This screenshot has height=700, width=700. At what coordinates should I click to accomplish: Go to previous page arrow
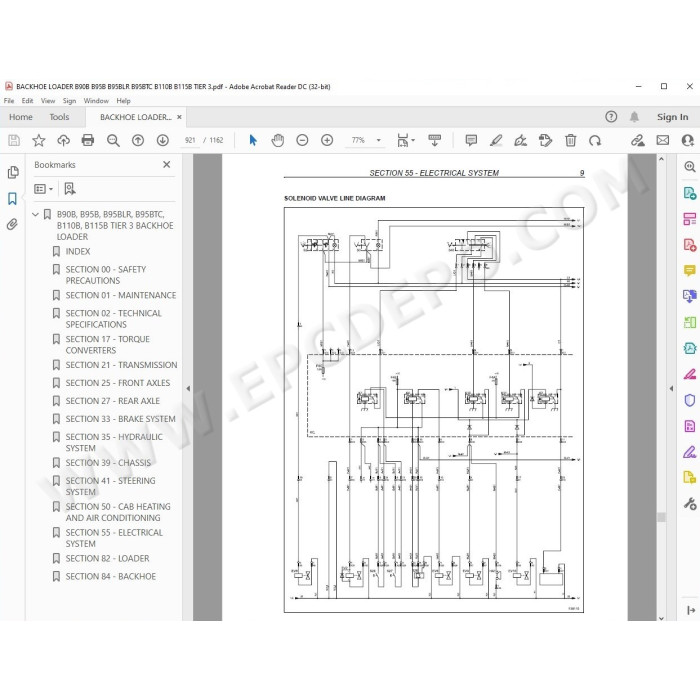click(138, 141)
